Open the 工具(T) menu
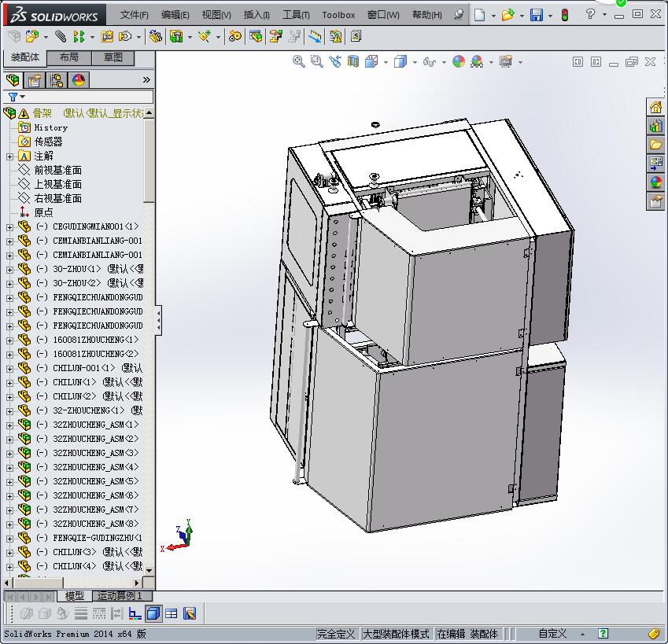This screenshot has width=668, height=644. [x=296, y=15]
